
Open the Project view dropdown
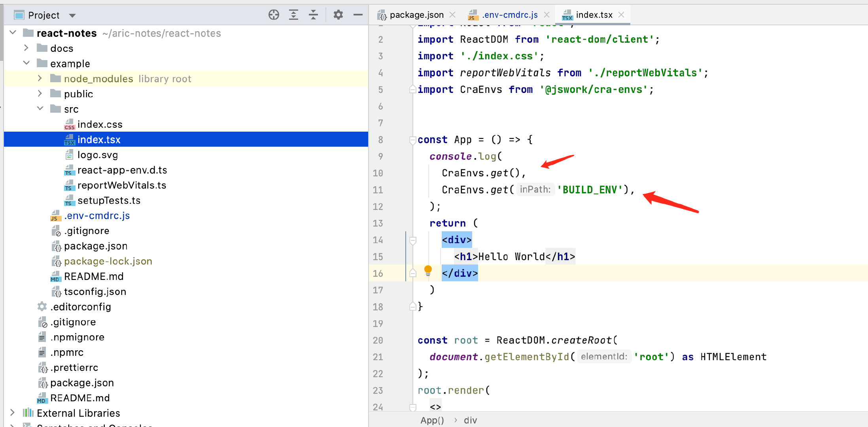[72, 16]
